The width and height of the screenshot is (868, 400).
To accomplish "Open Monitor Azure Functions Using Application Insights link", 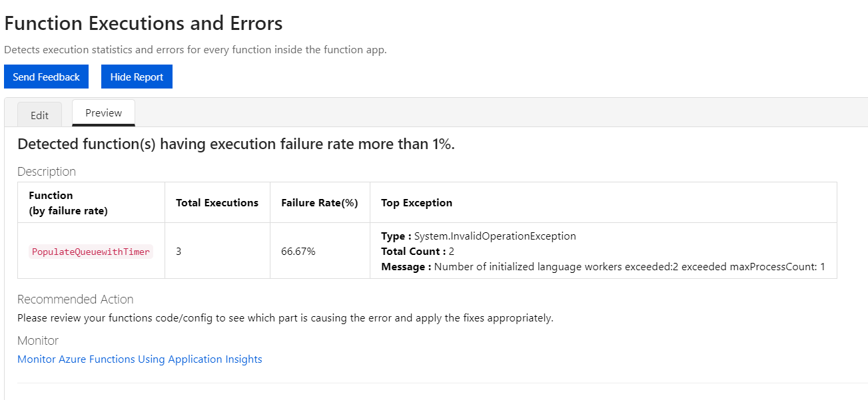I will pyautogui.click(x=139, y=359).
